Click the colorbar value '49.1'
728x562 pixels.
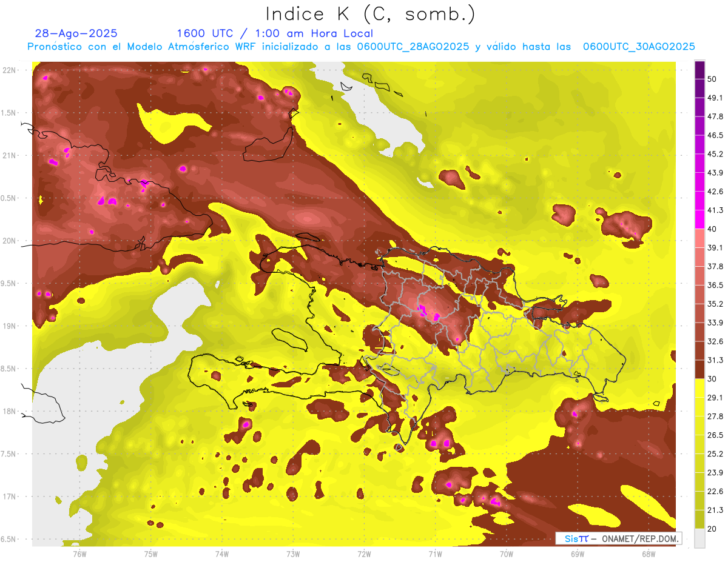[715, 98]
